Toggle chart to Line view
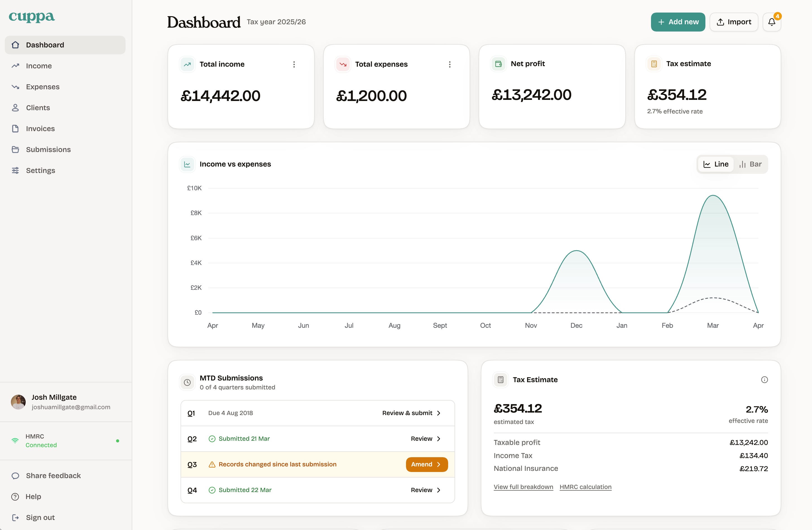 pos(715,164)
